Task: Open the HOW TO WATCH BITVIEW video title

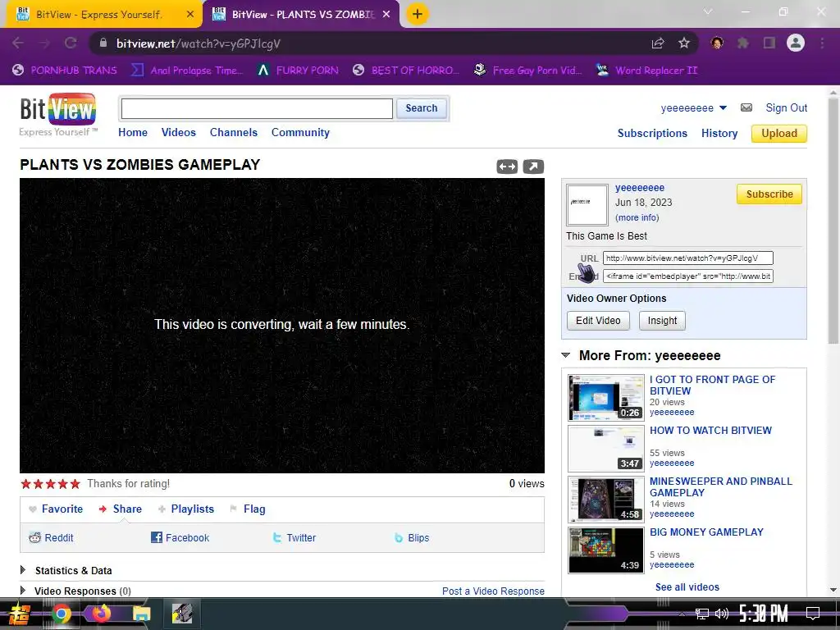Action: 711,430
